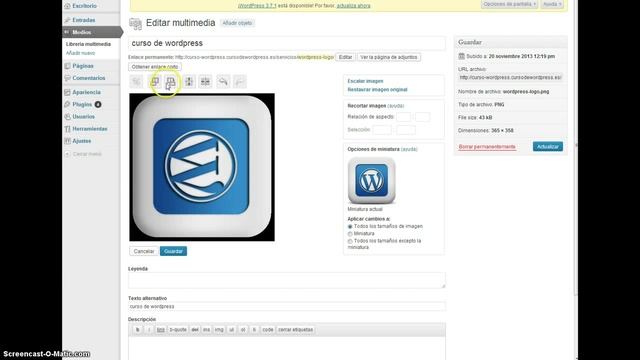Open Herramientas in the sidebar
Image resolution: width=640 pixels, height=360 pixels.
tap(90, 129)
